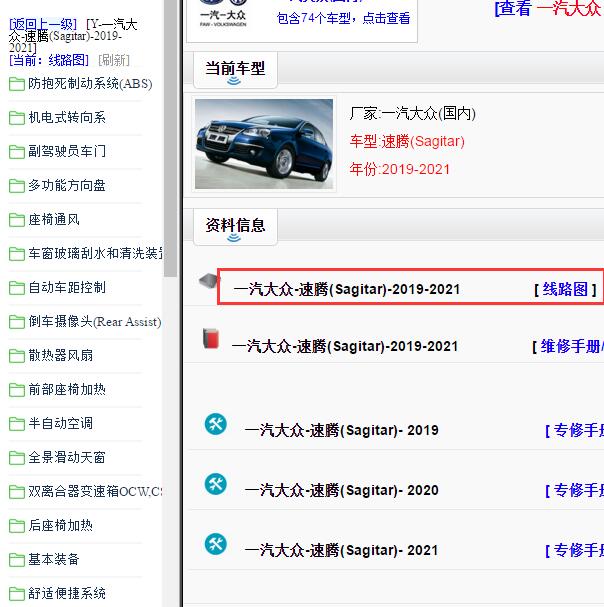
Task: Click the red repair manual book icon
Action: pyautogui.click(x=211, y=338)
